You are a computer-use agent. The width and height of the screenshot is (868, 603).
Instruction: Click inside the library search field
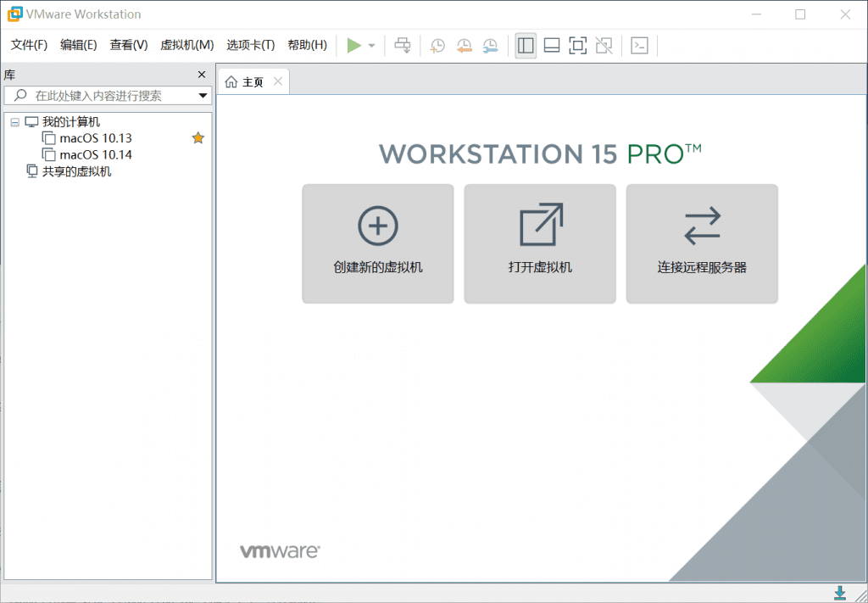click(102, 95)
